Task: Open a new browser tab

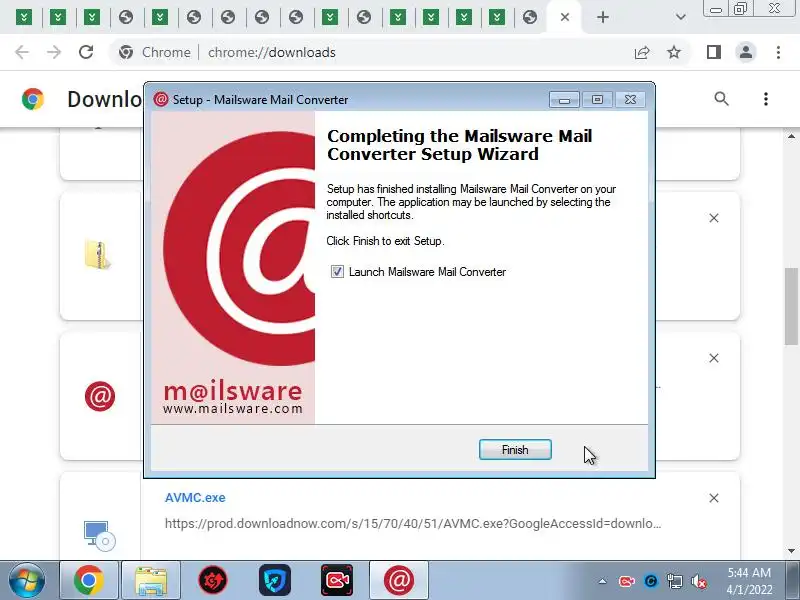Action: point(603,17)
